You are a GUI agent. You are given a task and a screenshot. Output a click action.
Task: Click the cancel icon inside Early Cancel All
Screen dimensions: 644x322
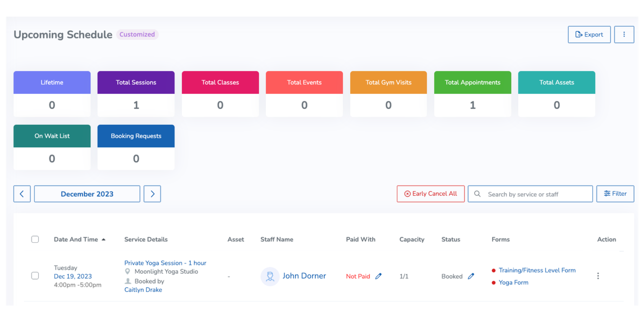pyautogui.click(x=407, y=194)
